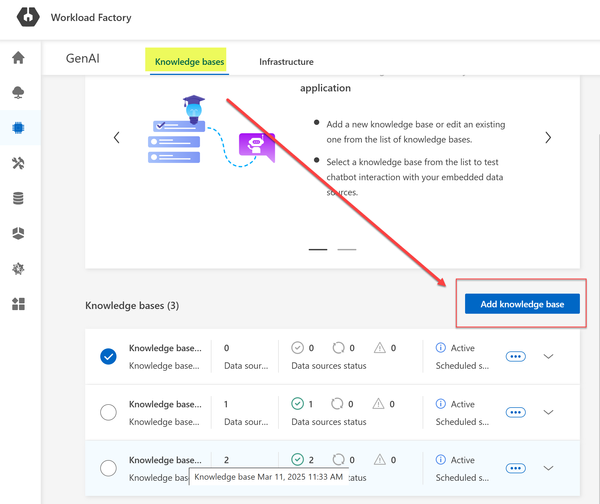Click warning triangle icon in first row

pos(380,348)
